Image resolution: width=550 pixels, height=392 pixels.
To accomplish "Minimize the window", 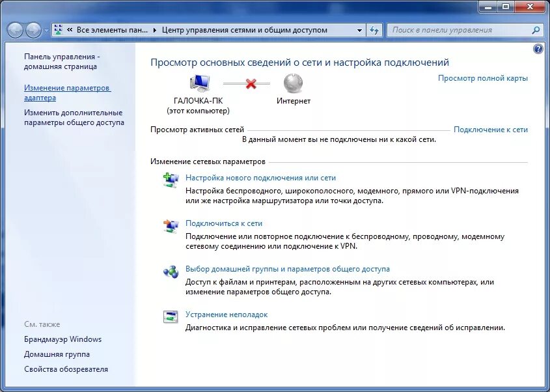I will coord(489,7).
